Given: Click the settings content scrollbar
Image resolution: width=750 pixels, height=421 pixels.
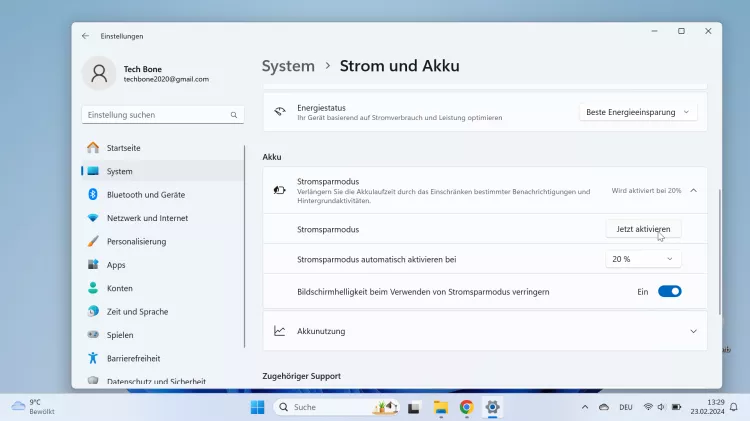Looking at the screenshot, I should (719, 252).
